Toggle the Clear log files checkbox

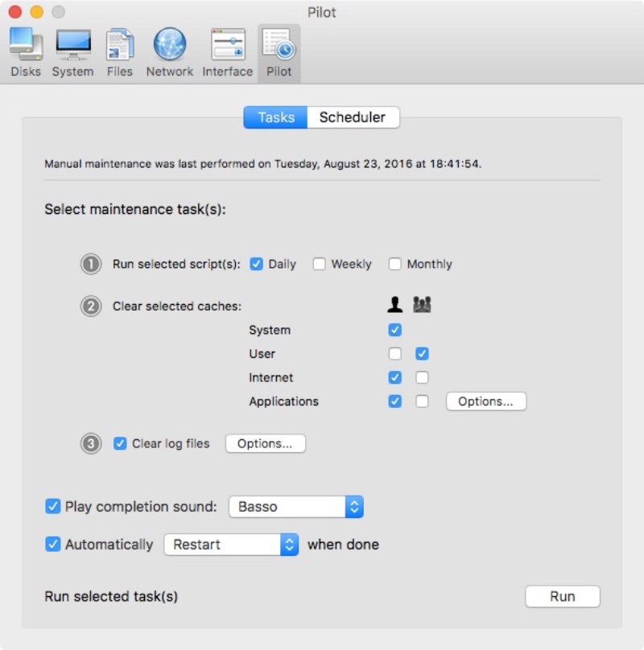[x=120, y=443]
